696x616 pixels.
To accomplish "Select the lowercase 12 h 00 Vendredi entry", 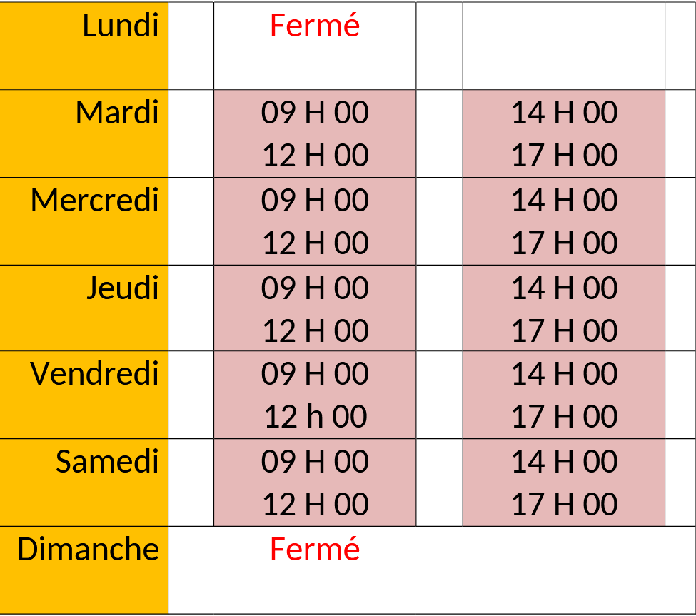I will point(315,417).
